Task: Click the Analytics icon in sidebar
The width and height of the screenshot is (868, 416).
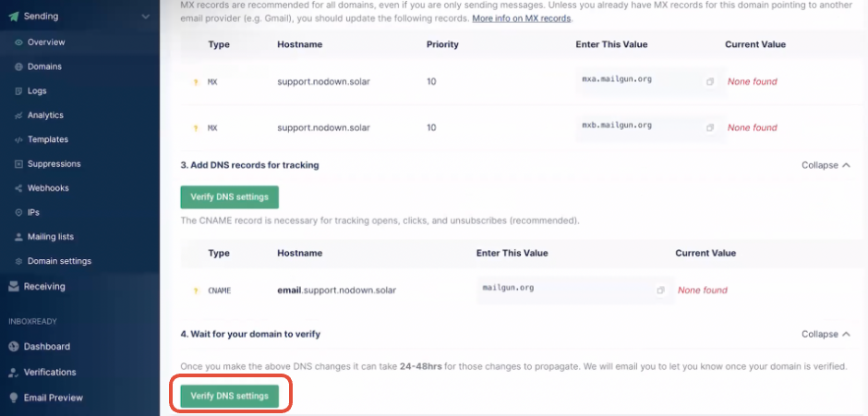Action: (18, 115)
